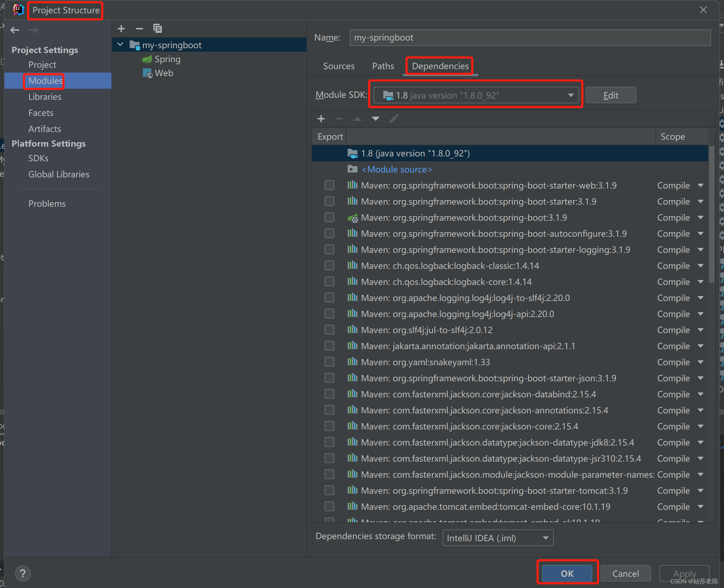Check export for spring-boot-starter-tomcat:3.1.9
The image size is (724, 588).
click(x=329, y=490)
